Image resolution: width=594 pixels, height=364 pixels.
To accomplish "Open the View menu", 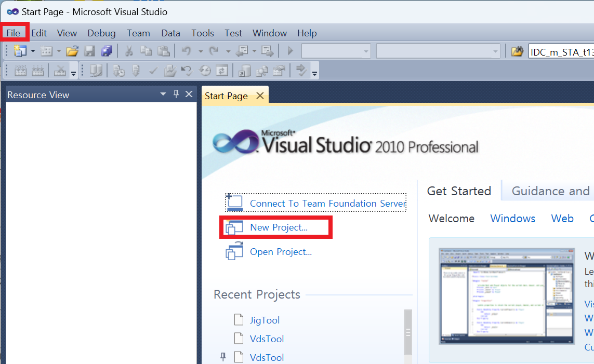I will 67,33.
